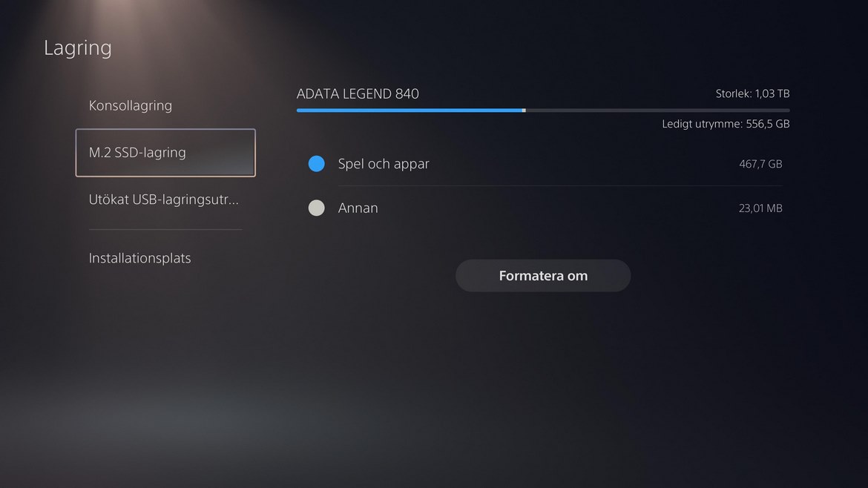The height and width of the screenshot is (488, 868).
Task: Click the unused gray portion of storage bar
Action: click(x=657, y=111)
